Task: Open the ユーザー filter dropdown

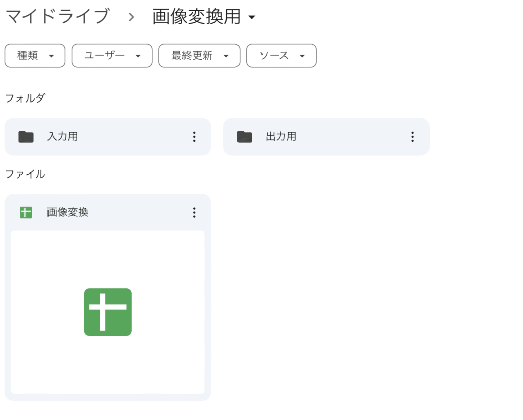Action: pyautogui.click(x=112, y=56)
